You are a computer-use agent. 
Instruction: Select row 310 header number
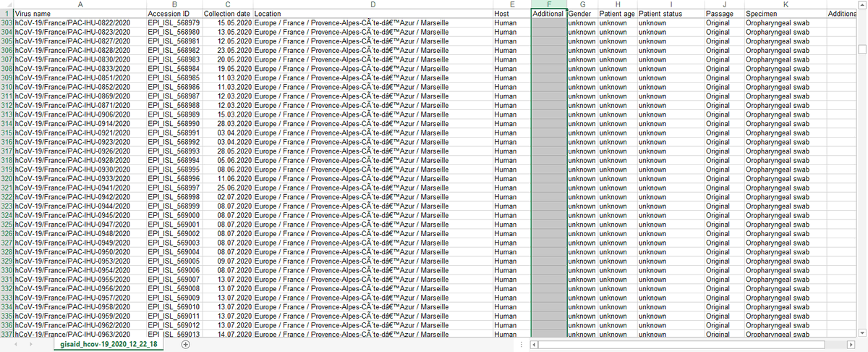tap(7, 87)
